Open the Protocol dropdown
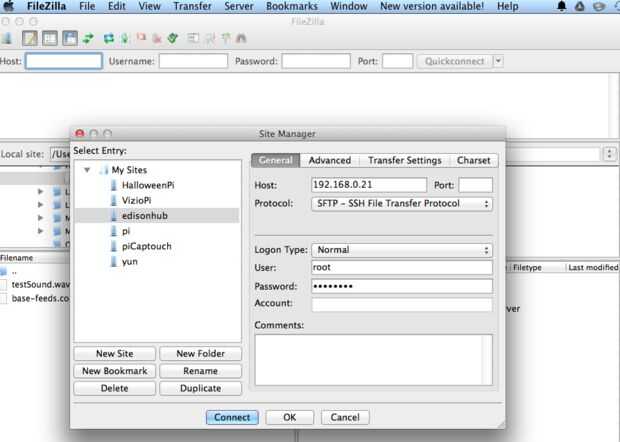 click(402, 204)
